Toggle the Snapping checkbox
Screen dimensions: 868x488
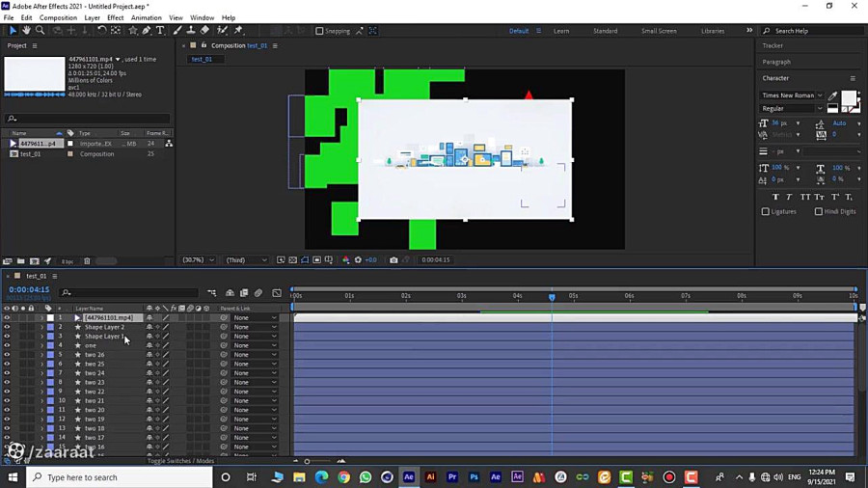point(319,31)
